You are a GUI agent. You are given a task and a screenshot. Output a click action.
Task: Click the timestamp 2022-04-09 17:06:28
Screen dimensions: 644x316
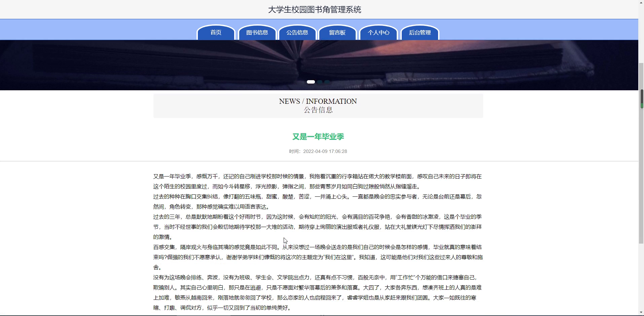point(325,151)
